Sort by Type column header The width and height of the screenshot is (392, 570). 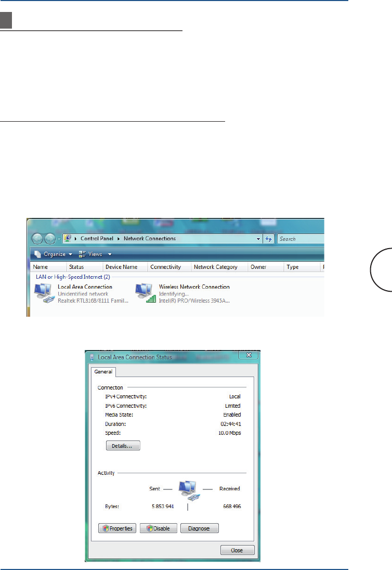[x=302, y=267]
